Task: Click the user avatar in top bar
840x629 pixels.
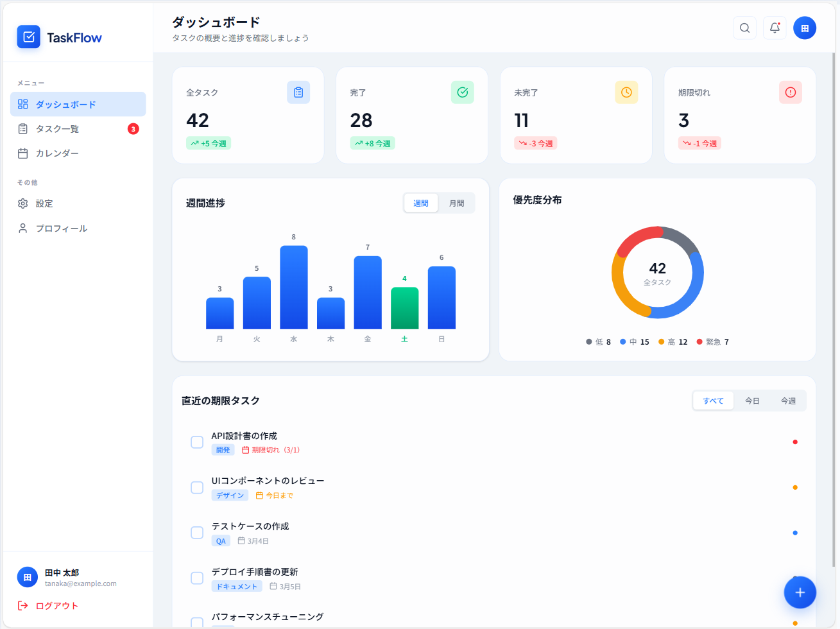Action: click(805, 28)
